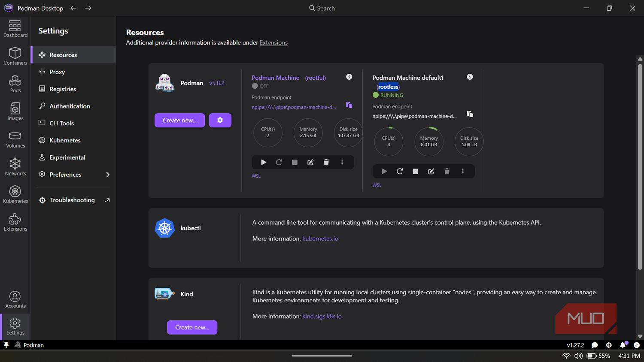Open CLI Tools settings

pyautogui.click(x=73, y=123)
